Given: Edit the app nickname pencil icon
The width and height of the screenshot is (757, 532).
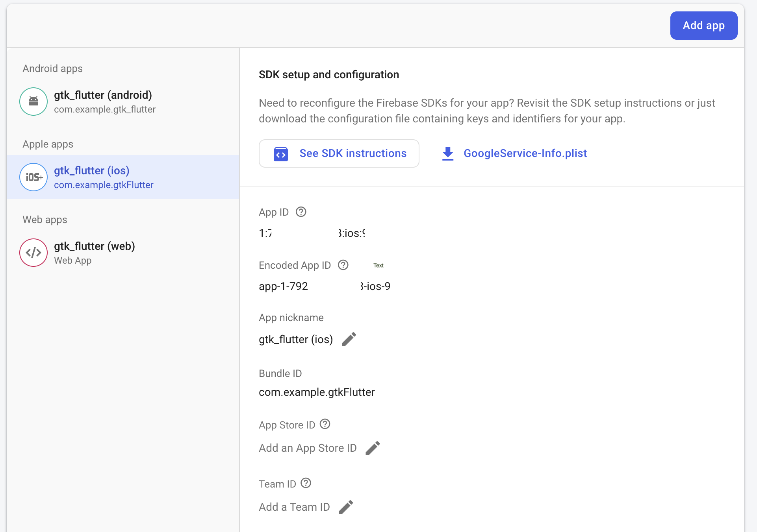Looking at the screenshot, I should click(349, 339).
